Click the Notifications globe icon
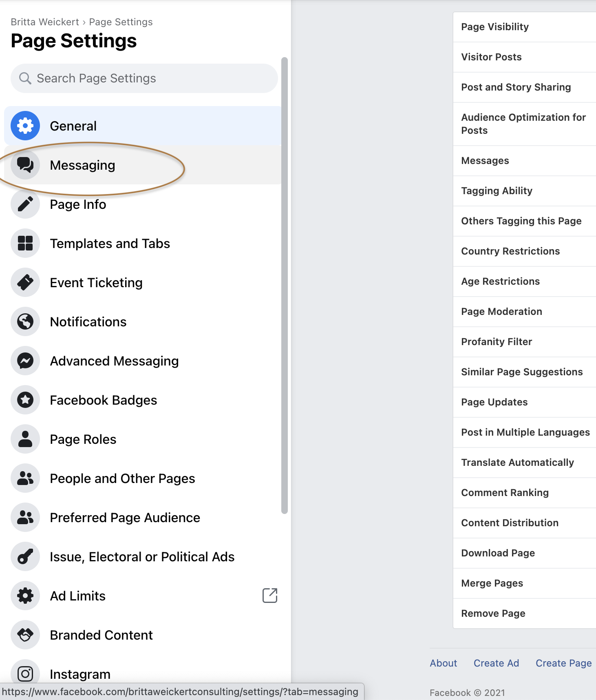The width and height of the screenshot is (596, 700). coord(25,321)
